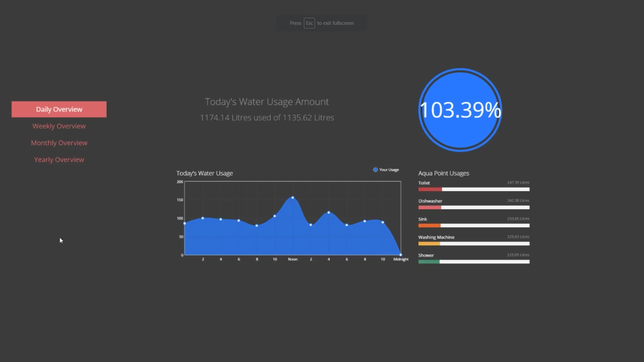Go to Yearly Overview
This screenshot has height=362, width=644.
coord(59,160)
